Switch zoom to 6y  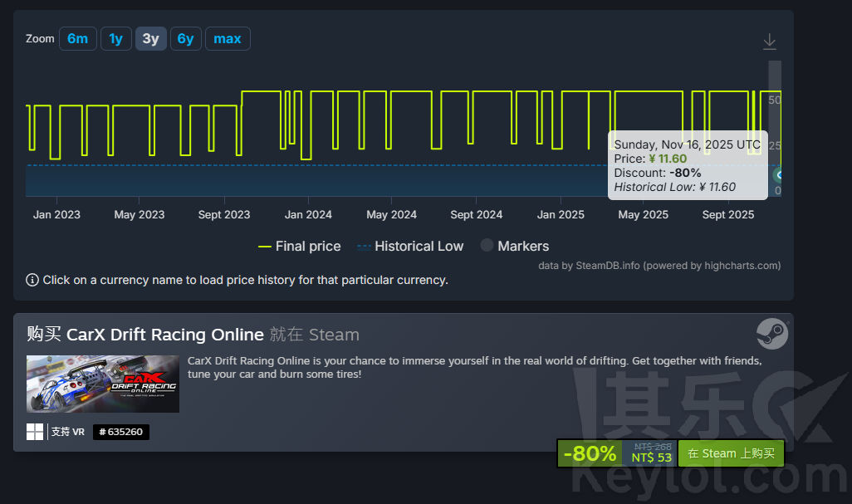click(185, 38)
